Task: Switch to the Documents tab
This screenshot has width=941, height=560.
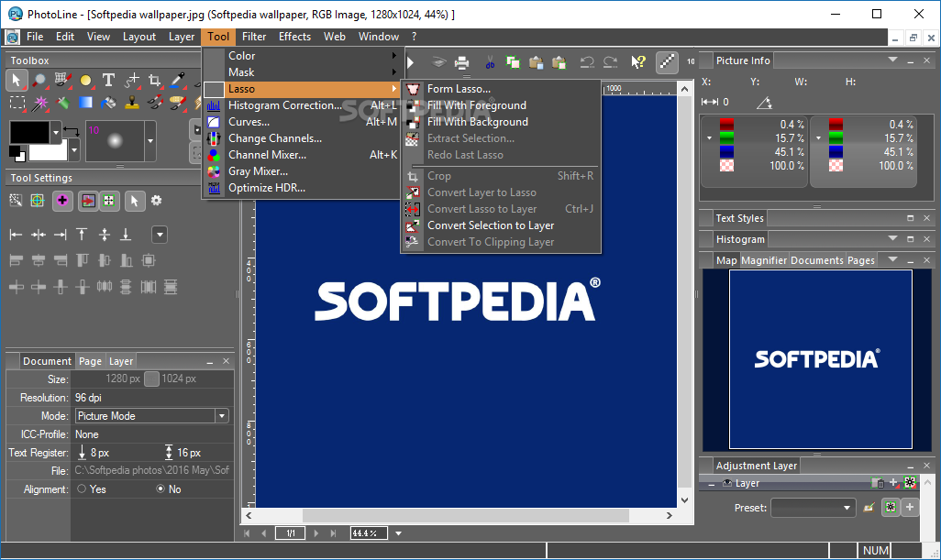Action: [x=817, y=260]
